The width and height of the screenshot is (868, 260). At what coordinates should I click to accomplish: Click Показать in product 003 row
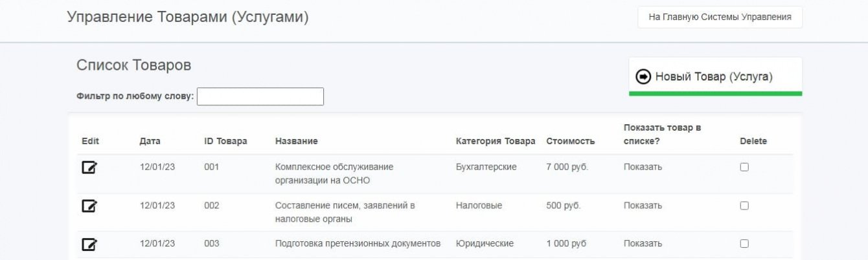[x=643, y=244]
